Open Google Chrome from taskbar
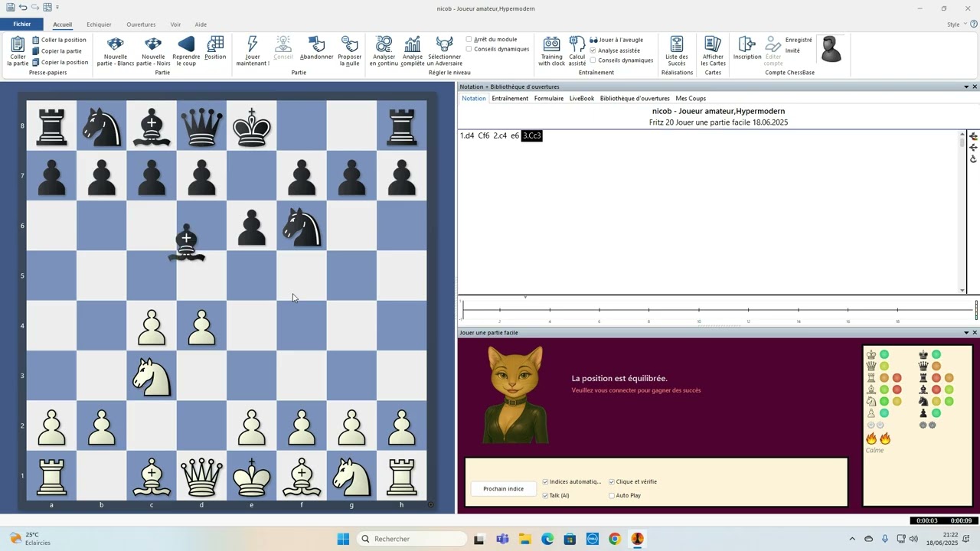This screenshot has height=551, width=980. pyautogui.click(x=614, y=539)
